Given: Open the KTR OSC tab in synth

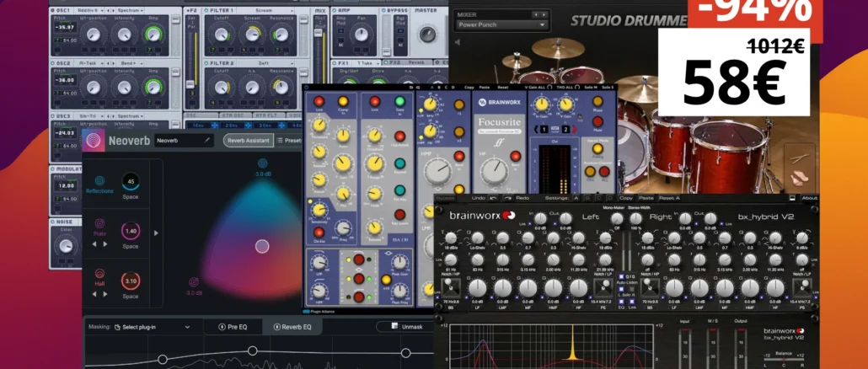Looking at the screenshot, I should 233,115.
